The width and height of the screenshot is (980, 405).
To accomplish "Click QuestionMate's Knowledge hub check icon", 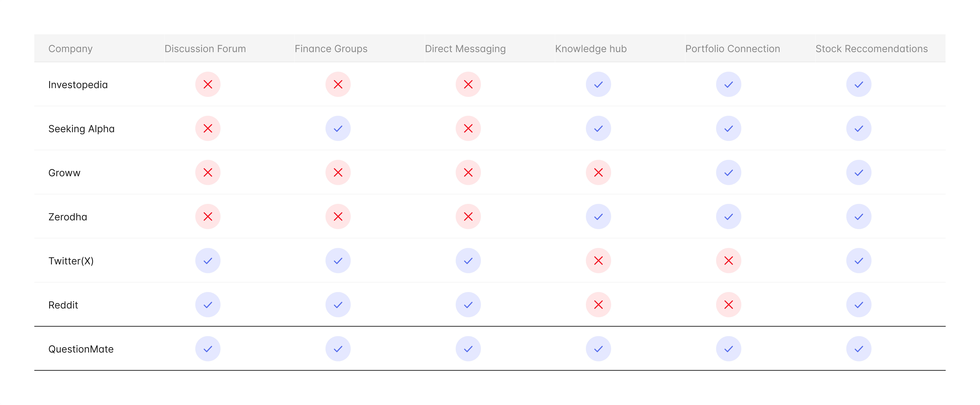I will (598, 349).
